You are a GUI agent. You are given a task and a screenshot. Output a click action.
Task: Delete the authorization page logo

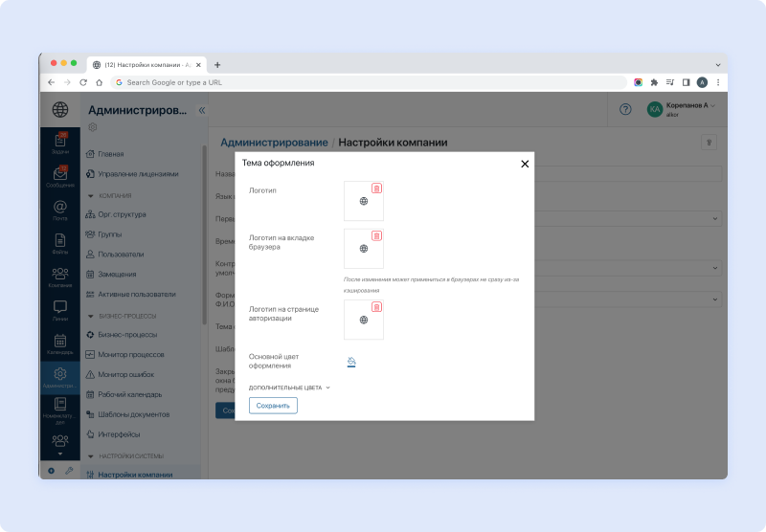click(376, 307)
